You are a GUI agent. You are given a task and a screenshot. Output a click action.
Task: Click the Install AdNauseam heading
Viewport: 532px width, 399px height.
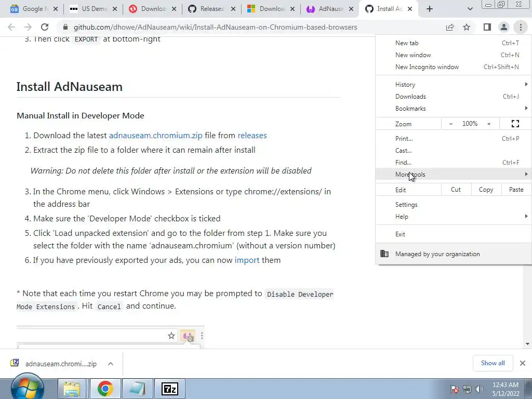(69, 87)
